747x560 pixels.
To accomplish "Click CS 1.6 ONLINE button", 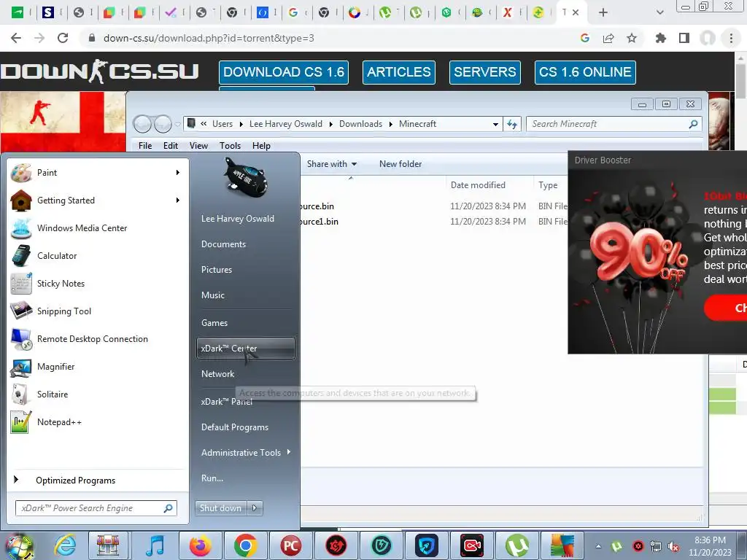I will (x=585, y=72).
